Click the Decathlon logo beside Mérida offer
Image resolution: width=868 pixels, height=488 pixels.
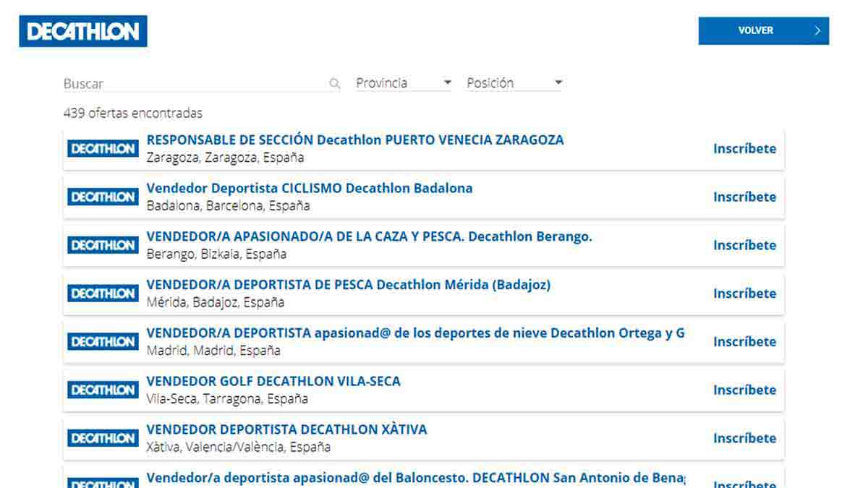(x=103, y=294)
